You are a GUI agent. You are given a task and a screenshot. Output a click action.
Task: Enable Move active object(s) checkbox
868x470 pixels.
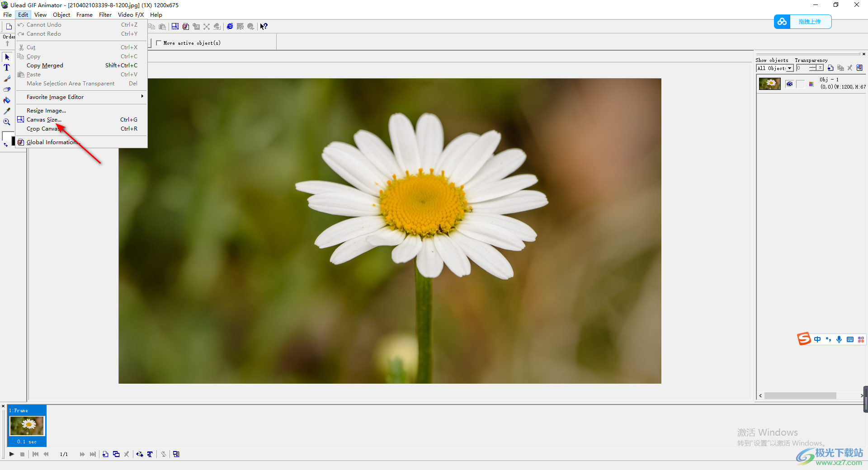159,43
